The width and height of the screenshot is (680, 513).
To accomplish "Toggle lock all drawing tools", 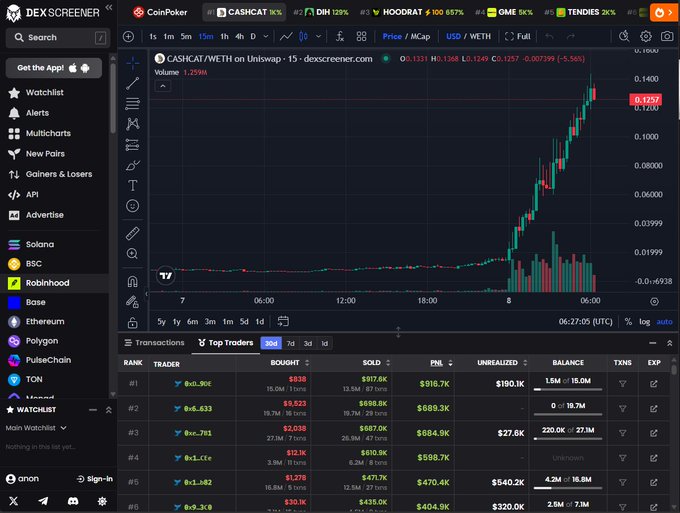I will coord(133,323).
